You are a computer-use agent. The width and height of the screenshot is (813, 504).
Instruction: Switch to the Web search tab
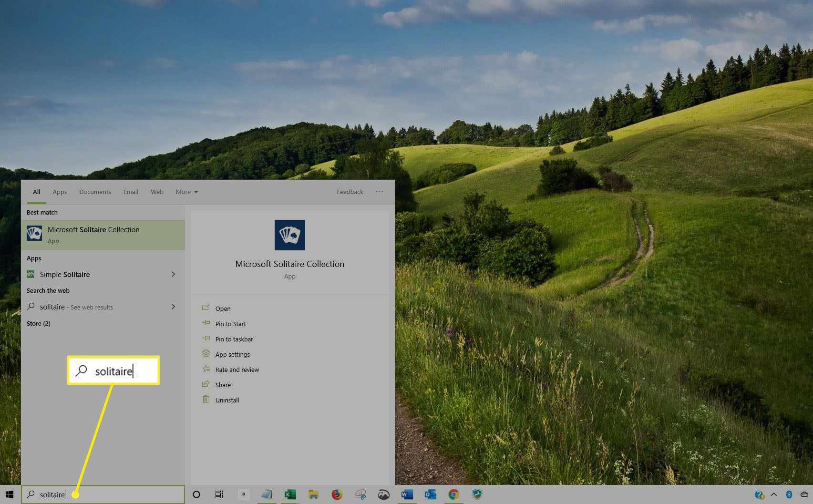coord(157,192)
